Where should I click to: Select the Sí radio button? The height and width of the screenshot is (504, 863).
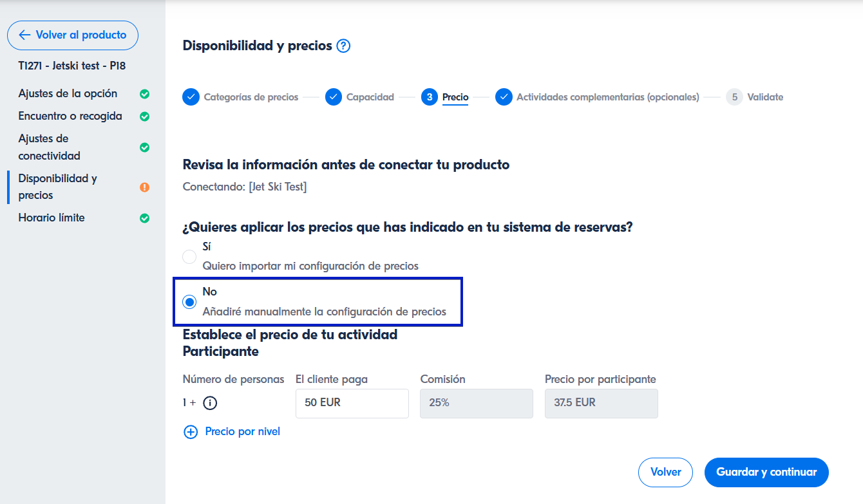coord(189,257)
